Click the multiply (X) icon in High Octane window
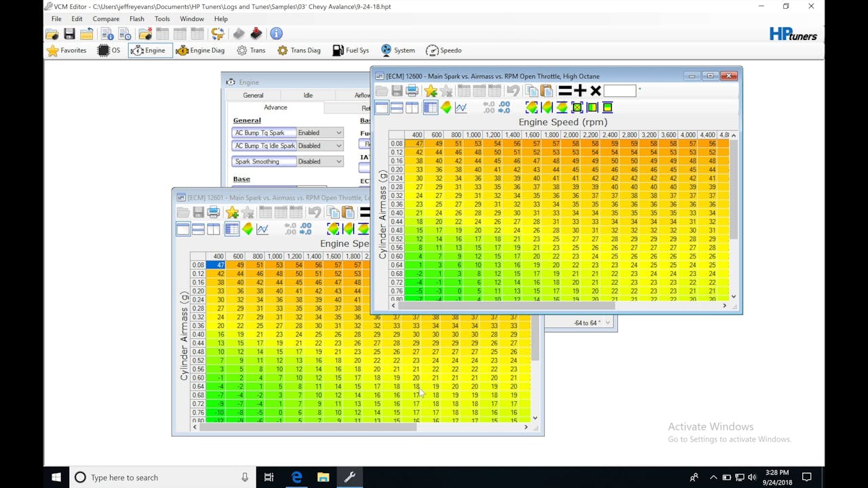 (x=595, y=91)
